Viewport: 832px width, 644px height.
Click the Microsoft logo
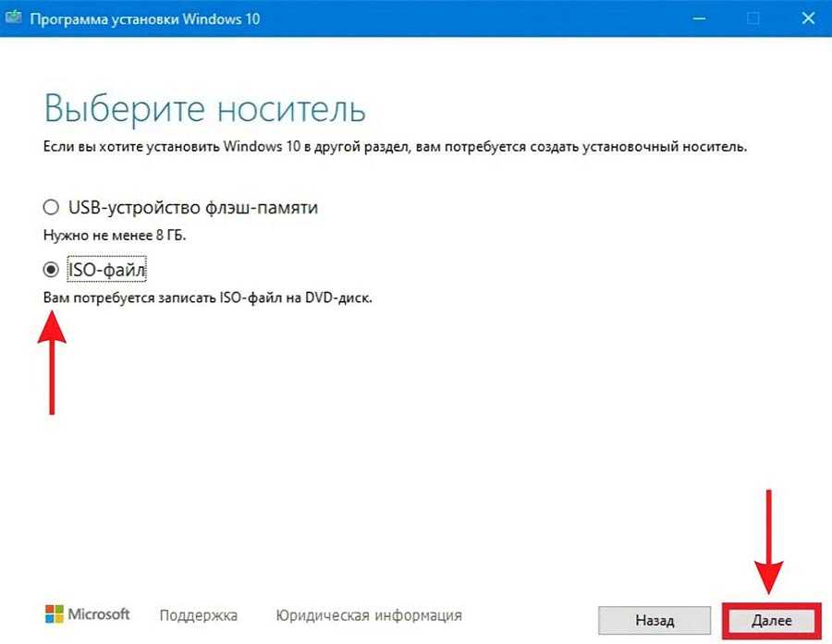coord(88,614)
